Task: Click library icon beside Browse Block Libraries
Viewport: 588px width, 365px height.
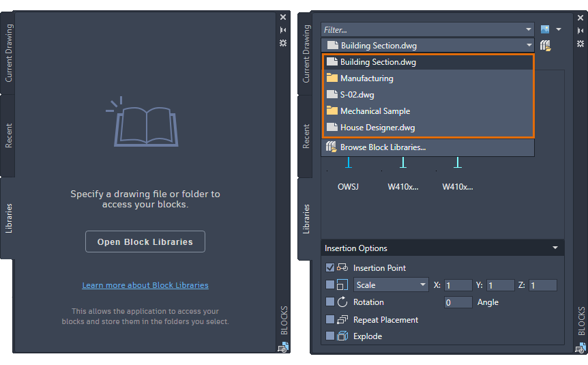Action: 331,147
